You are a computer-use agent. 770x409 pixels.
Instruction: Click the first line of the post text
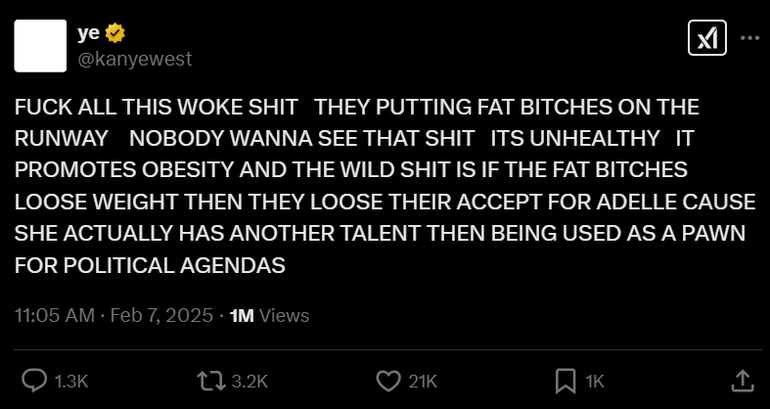[357, 107]
